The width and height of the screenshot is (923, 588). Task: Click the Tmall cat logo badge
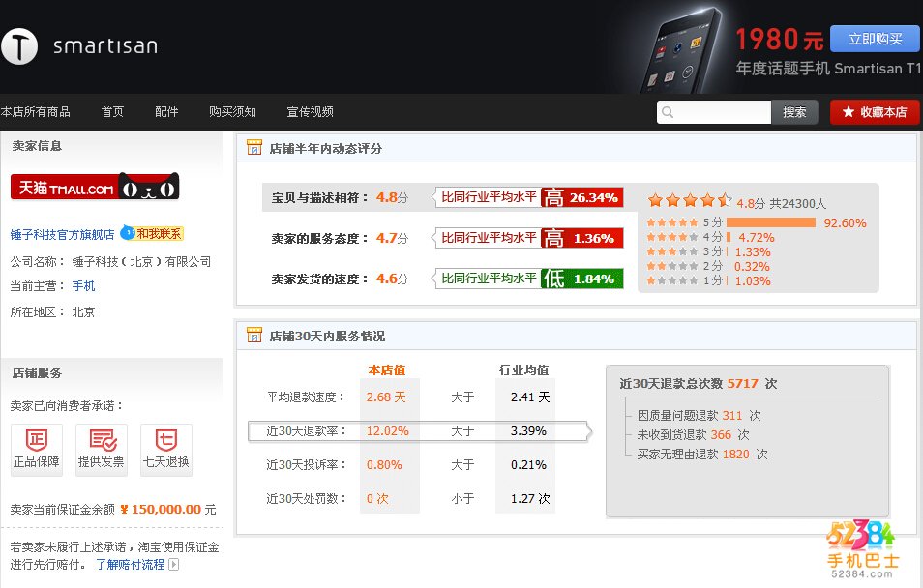95,187
